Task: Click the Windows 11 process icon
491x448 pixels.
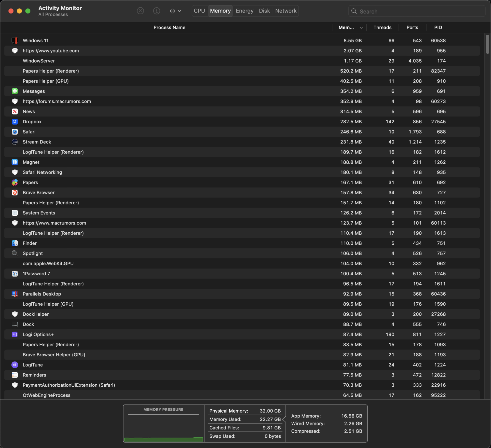Action: click(15, 41)
